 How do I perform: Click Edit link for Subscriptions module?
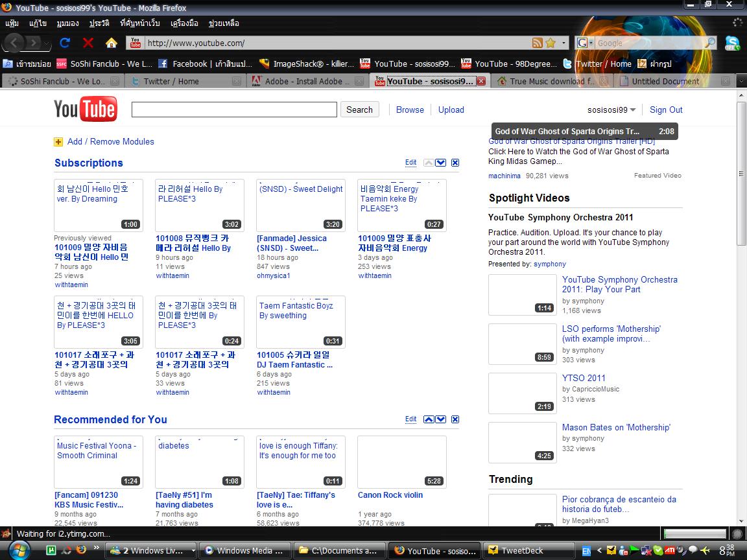[410, 163]
